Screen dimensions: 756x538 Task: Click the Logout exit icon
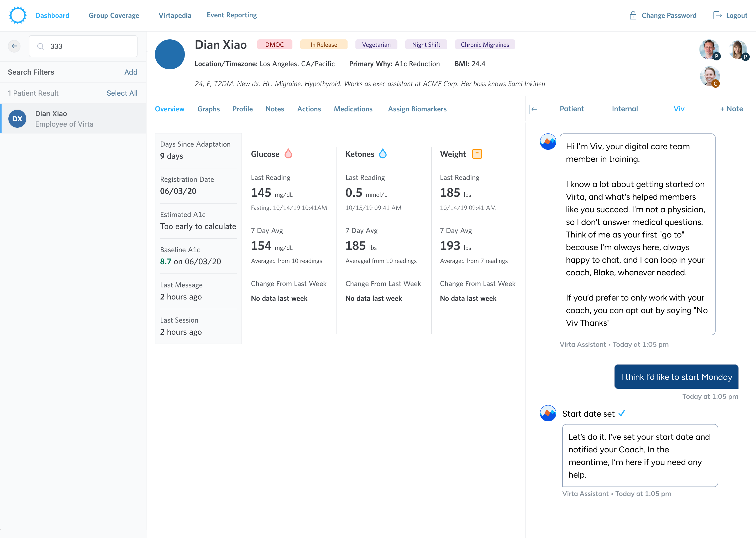point(717,15)
